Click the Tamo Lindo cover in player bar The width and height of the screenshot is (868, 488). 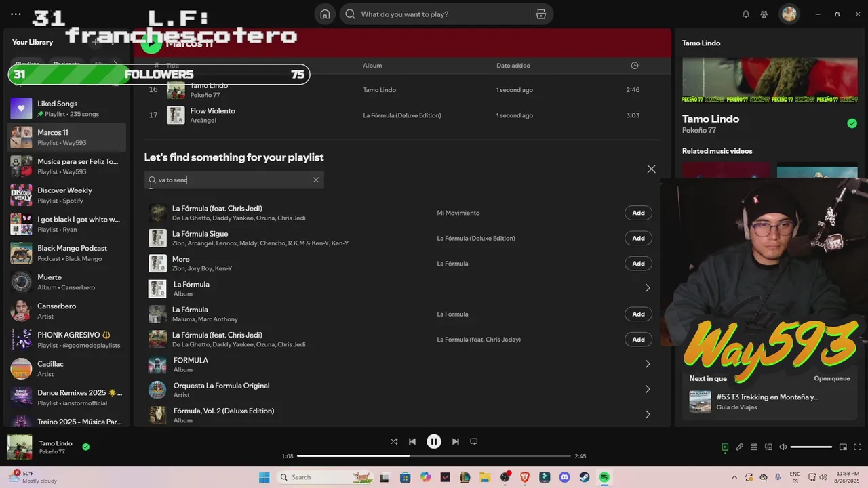pos(20,447)
